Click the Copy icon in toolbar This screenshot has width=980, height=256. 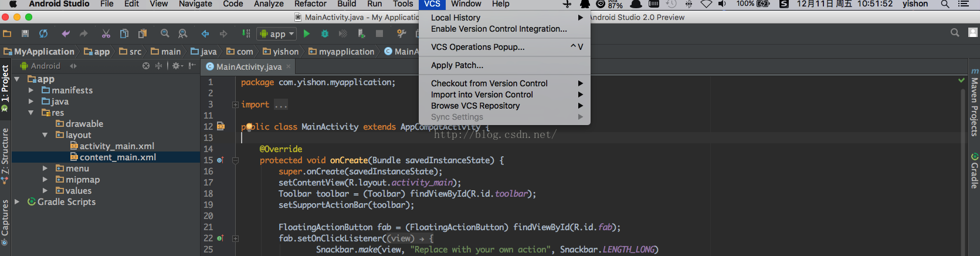[124, 34]
